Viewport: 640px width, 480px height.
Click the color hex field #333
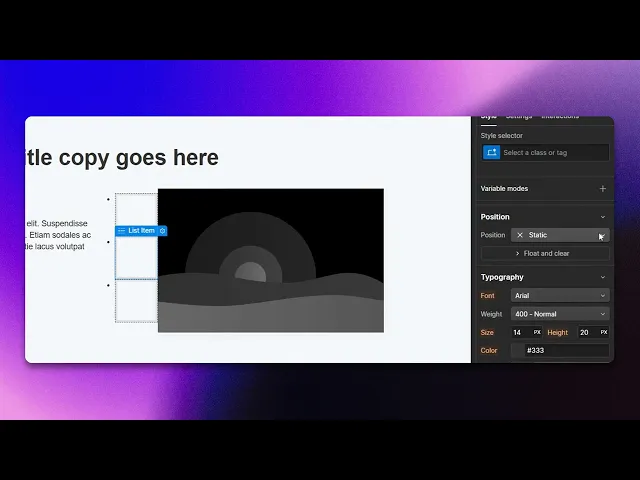[567, 351]
